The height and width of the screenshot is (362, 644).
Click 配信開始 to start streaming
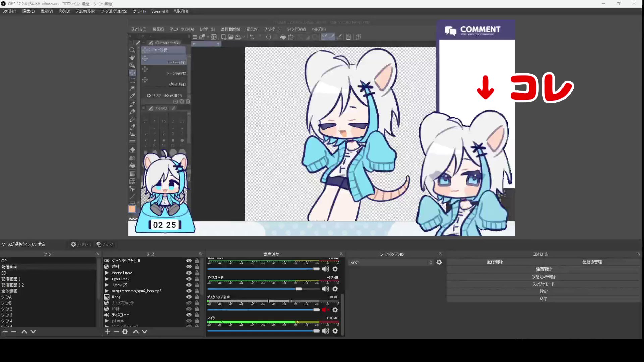click(x=495, y=262)
